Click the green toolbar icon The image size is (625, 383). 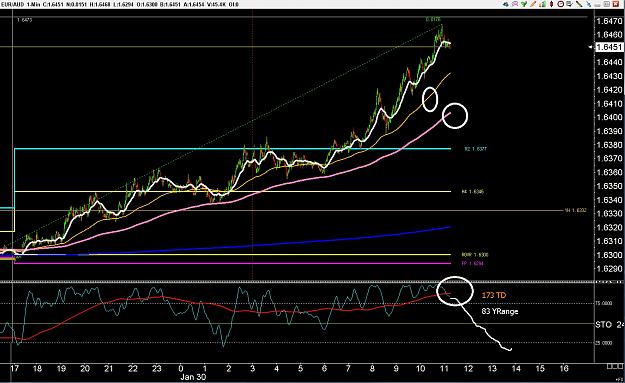click(x=524, y=4)
